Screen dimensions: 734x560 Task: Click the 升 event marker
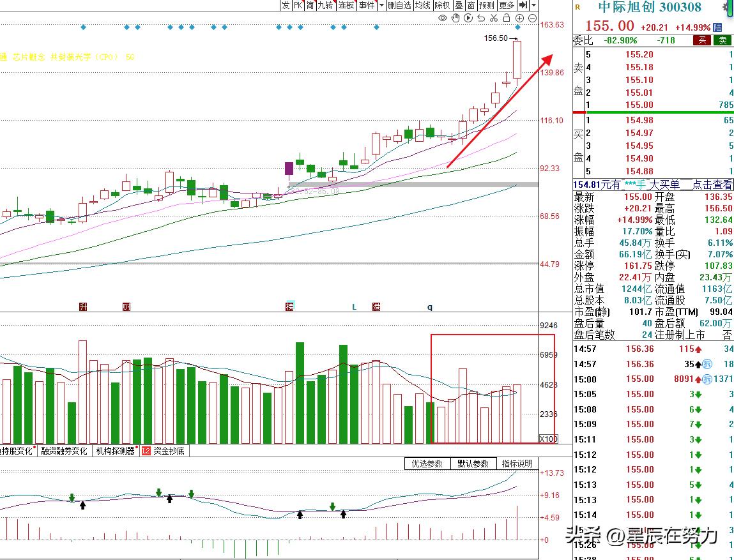pos(83,307)
